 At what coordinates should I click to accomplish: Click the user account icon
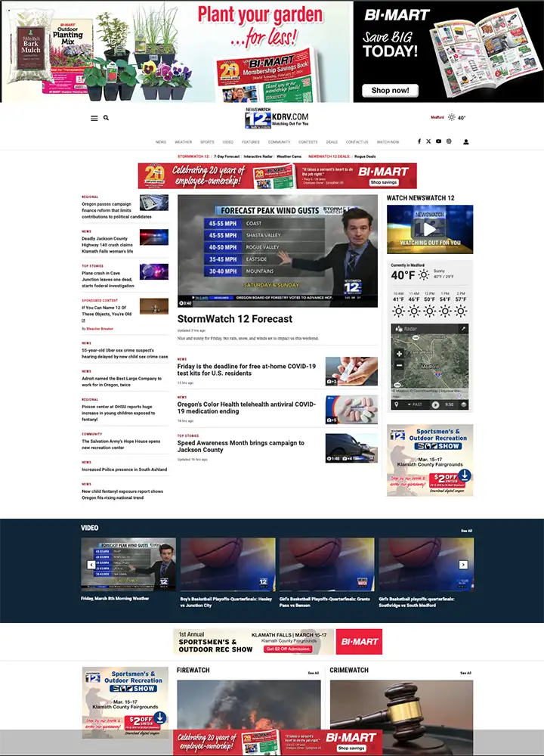(466, 142)
